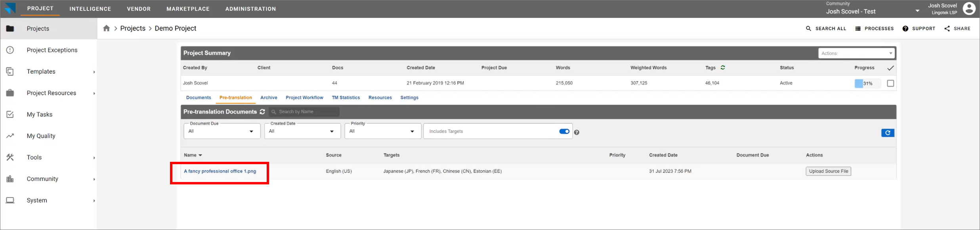Expand the Tools submenu arrow

coord(94,158)
